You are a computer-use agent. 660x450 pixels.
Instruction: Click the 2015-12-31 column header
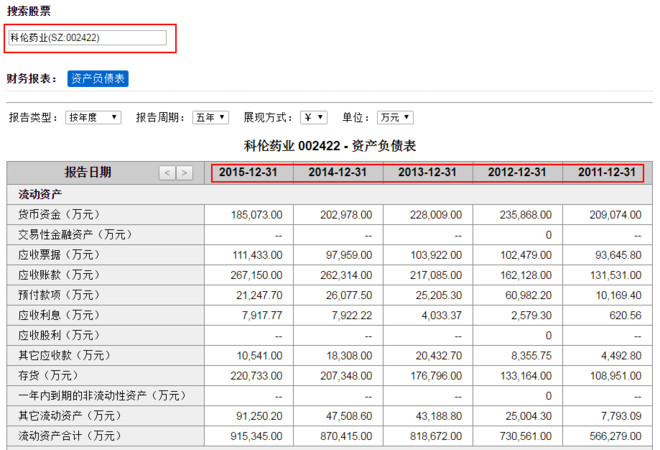click(x=248, y=172)
